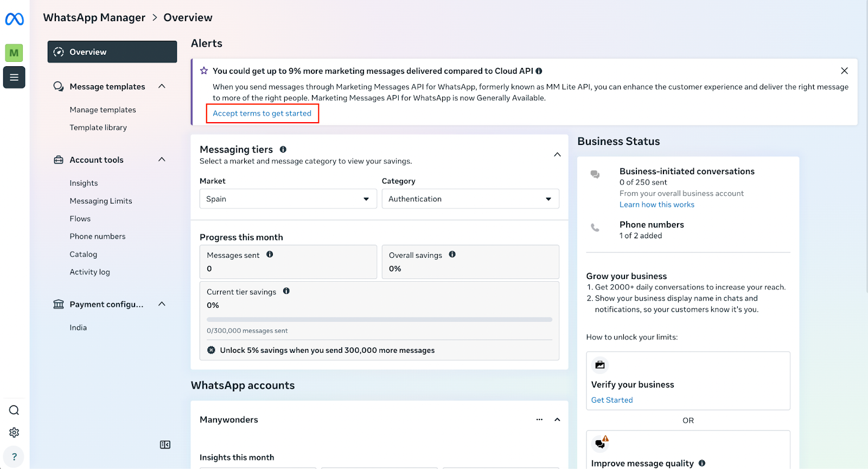Collapse the Messaging tiers card
This screenshot has height=469, width=868.
tap(557, 155)
